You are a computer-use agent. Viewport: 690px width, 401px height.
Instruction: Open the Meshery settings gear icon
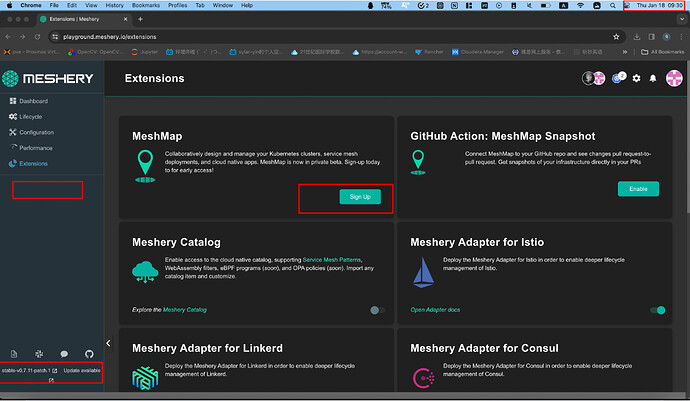click(636, 78)
